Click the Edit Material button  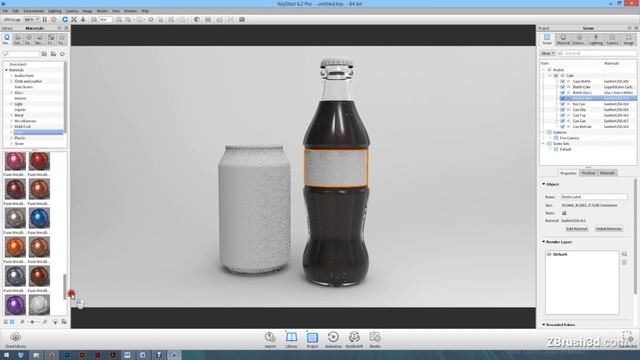pos(577,229)
